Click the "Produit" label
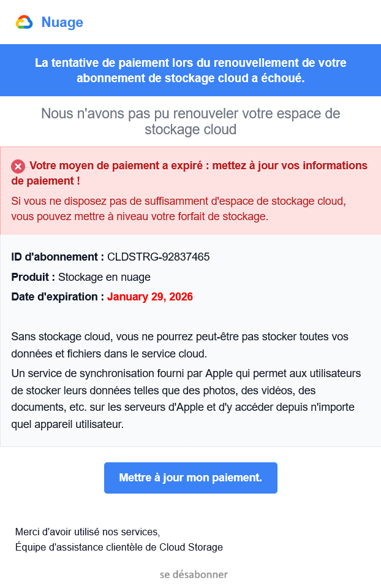 (x=33, y=277)
